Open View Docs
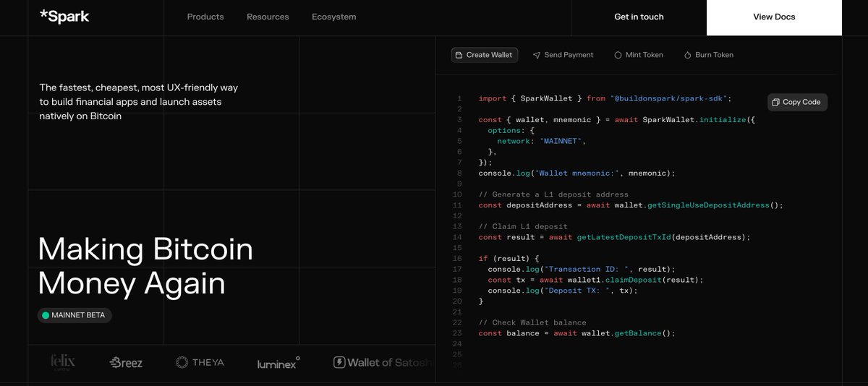 click(x=774, y=17)
